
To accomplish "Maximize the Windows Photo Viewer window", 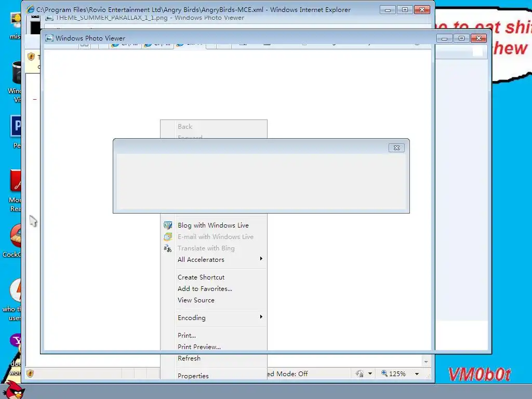I will (x=461, y=38).
